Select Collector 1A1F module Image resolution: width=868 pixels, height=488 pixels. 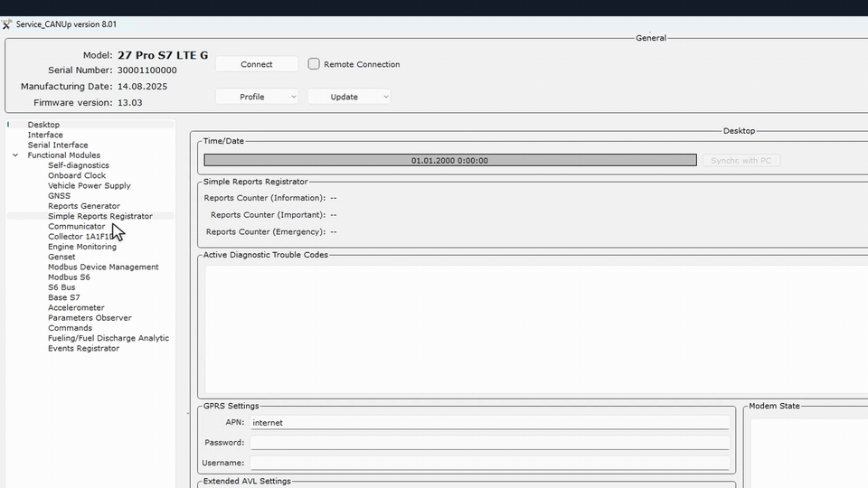click(80, 236)
